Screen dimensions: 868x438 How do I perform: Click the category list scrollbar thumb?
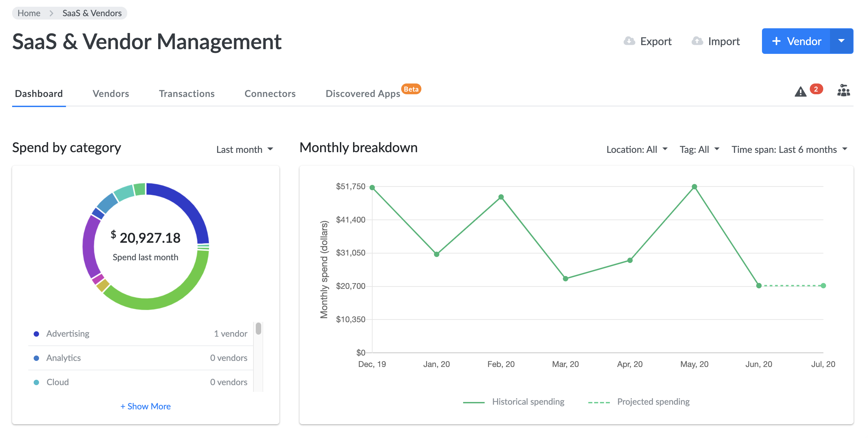[x=258, y=328]
